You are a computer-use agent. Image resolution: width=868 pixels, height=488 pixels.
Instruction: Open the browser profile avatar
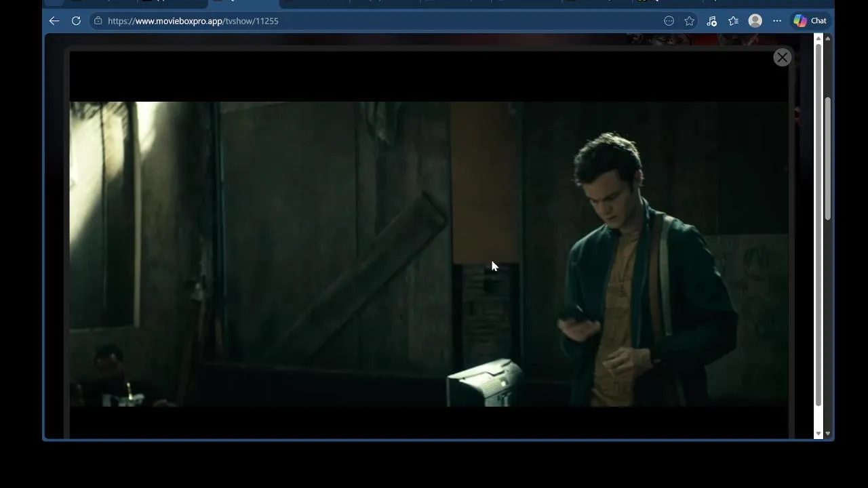pyautogui.click(x=755, y=21)
